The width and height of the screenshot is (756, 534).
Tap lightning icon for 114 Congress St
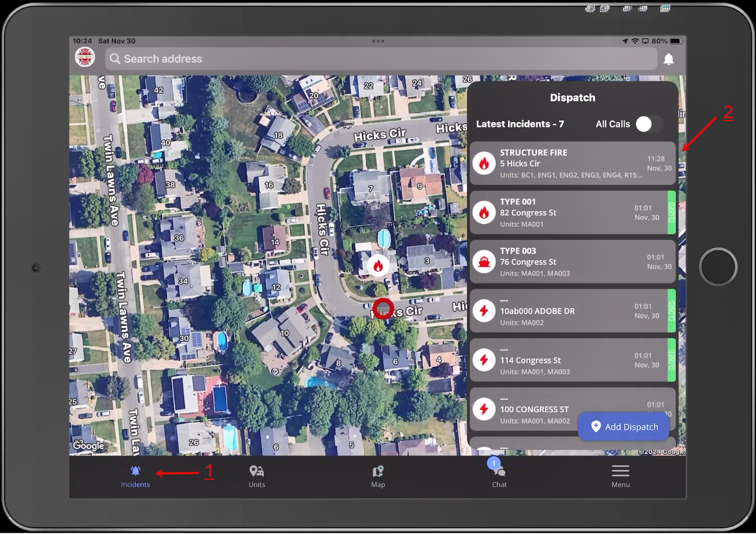pyautogui.click(x=483, y=360)
